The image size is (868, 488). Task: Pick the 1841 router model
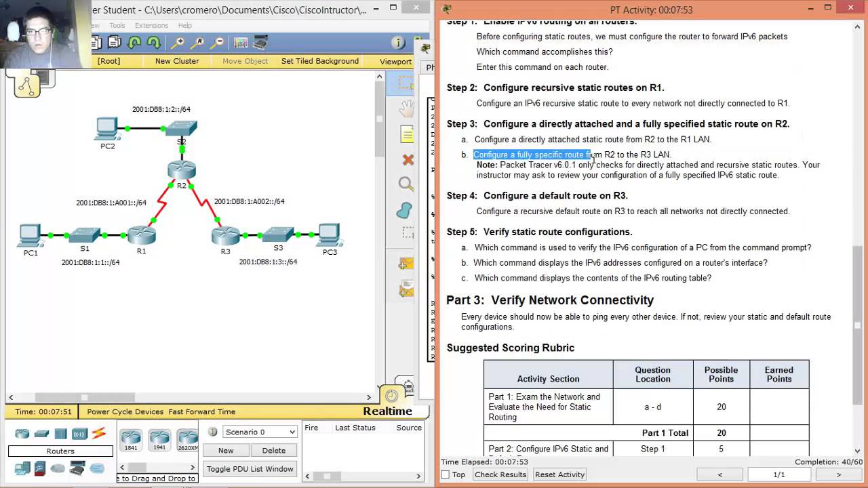click(x=130, y=440)
